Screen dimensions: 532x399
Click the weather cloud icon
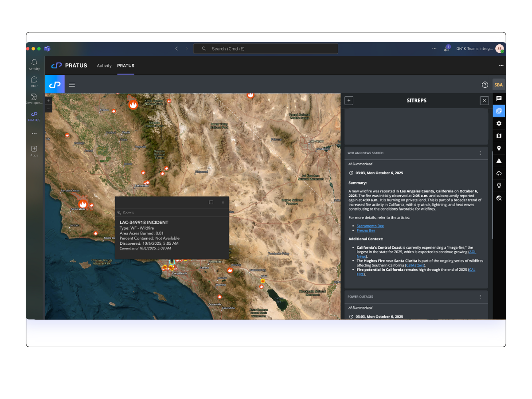point(499,173)
